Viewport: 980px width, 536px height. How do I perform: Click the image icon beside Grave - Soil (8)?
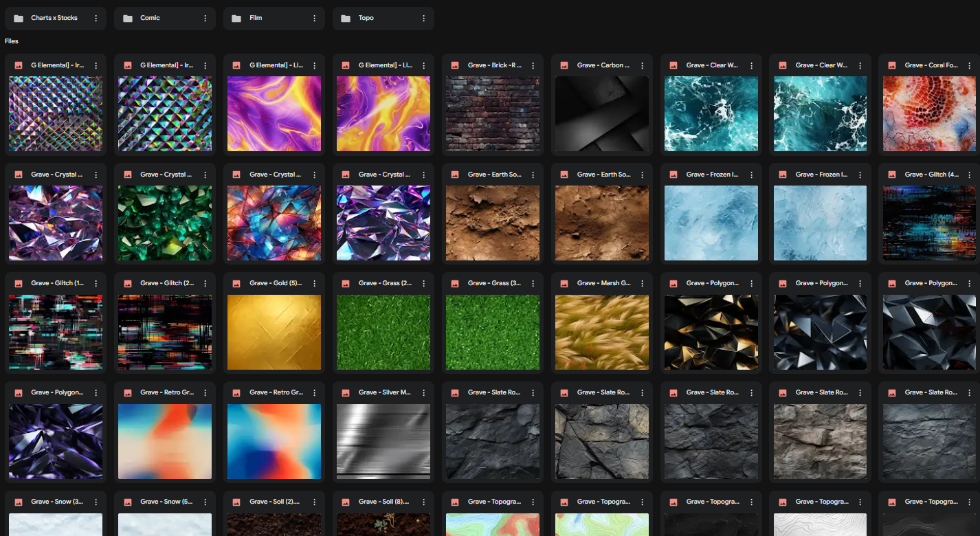tap(346, 502)
